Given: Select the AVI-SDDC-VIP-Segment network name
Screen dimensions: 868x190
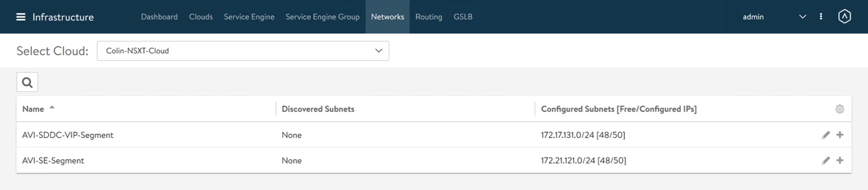Looking at the screenshot, I should (68, 135).
